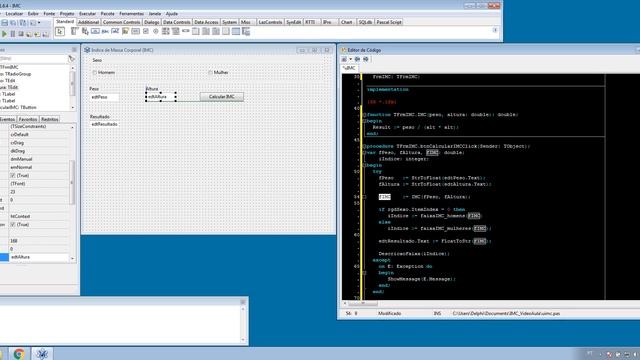Image resolution: width=640 pixels, height=360 pixels.
Task: Toggle the (True) checkbox above the (TFont) row
Action: tap(13, 176)
